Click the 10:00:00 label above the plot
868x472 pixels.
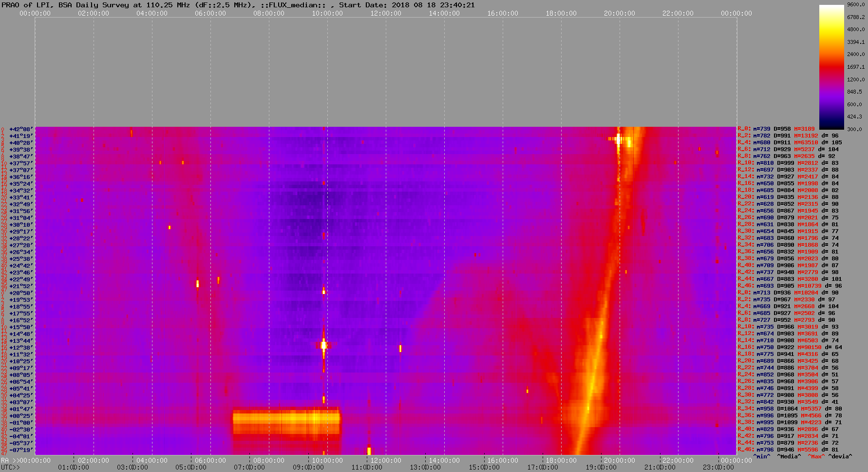[x=327, y=13]
